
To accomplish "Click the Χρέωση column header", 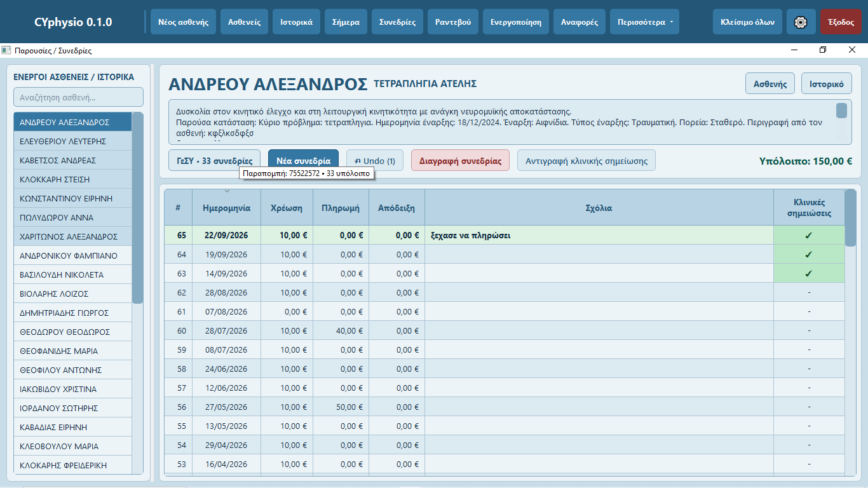I will coord(287,208).
